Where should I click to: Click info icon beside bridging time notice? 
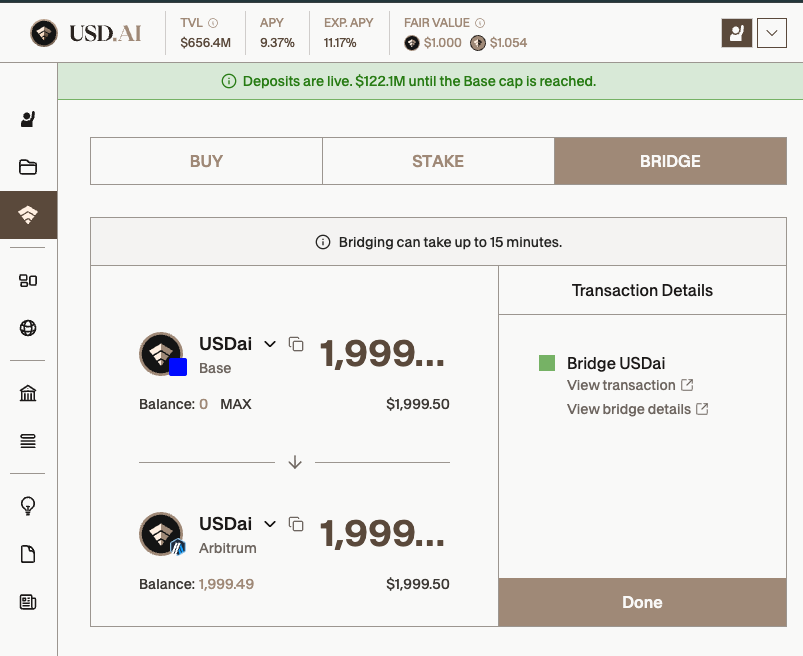coord(323,242)
